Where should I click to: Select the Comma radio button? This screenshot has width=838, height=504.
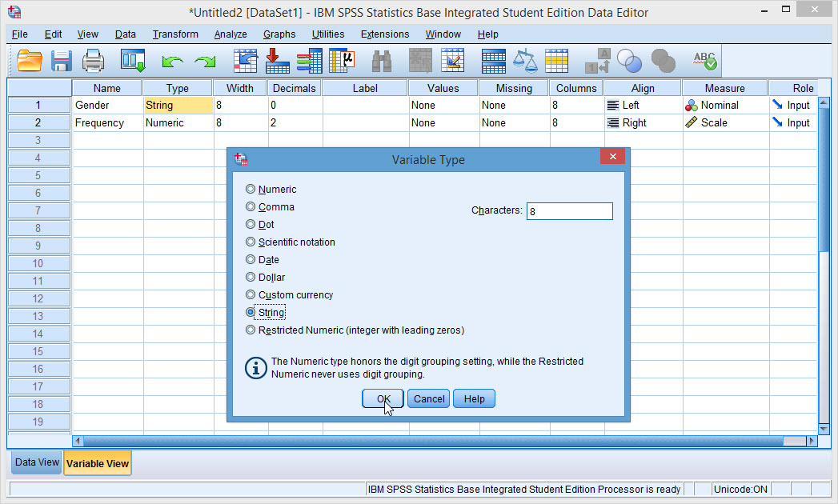click(x=250, y=206)
